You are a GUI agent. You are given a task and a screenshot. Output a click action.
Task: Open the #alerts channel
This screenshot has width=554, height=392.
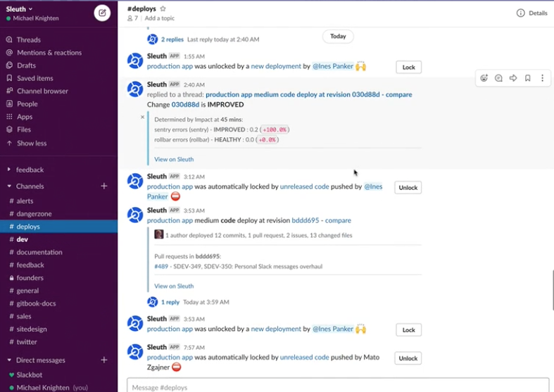click(58, 201)
